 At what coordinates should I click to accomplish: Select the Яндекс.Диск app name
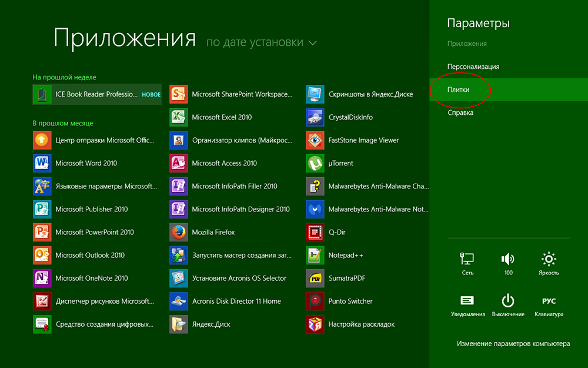pos(211,324)
